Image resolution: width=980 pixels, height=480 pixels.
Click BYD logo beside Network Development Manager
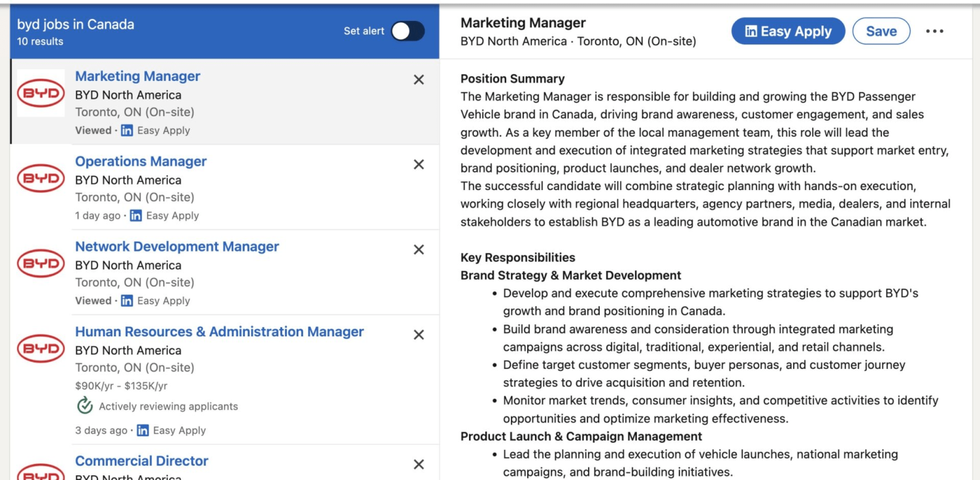pyautogui.click(x=41, y=264)
